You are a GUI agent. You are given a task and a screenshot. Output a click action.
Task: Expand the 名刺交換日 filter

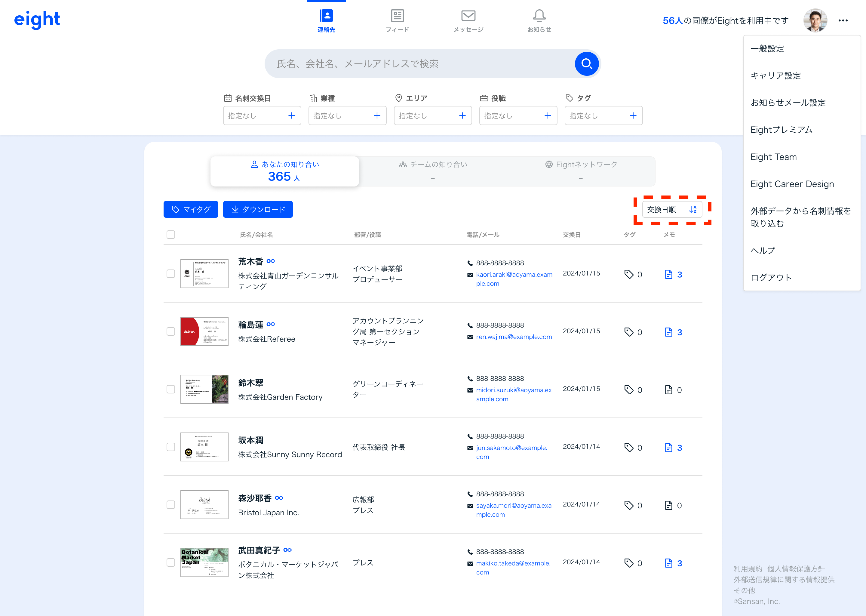click(x=262, y=116)
